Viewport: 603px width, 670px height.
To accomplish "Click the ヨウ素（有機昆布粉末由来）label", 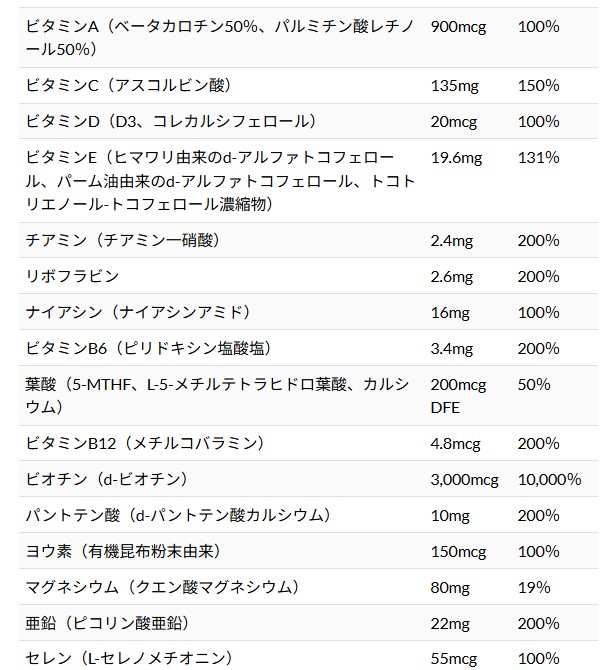I will (x=124, y=551).
